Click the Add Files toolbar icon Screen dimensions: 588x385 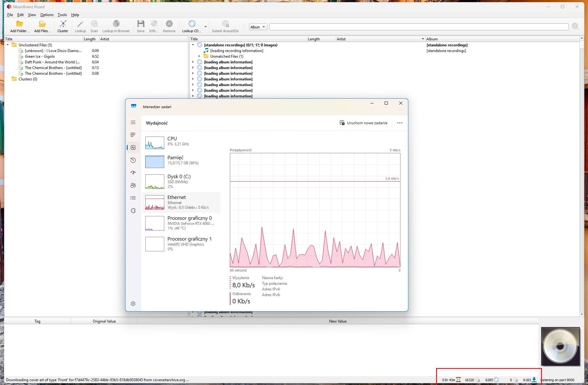(42, 26)
